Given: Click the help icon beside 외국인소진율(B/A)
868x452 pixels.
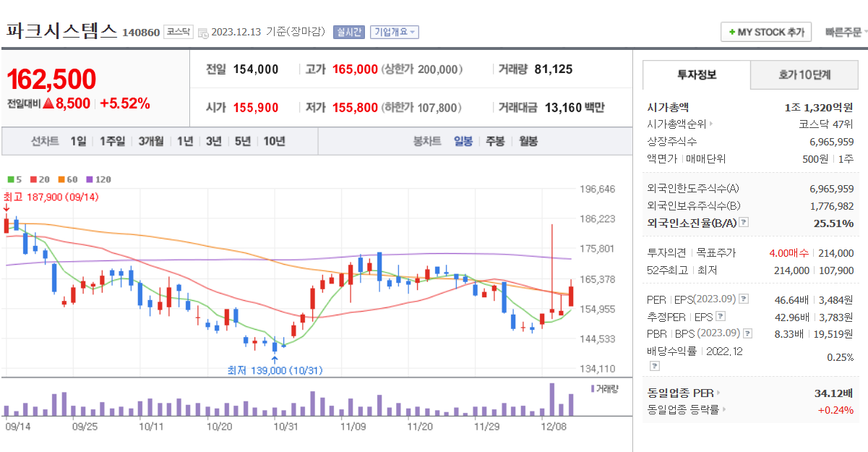Looking at the screenshot, I should [x=744, y=223].
